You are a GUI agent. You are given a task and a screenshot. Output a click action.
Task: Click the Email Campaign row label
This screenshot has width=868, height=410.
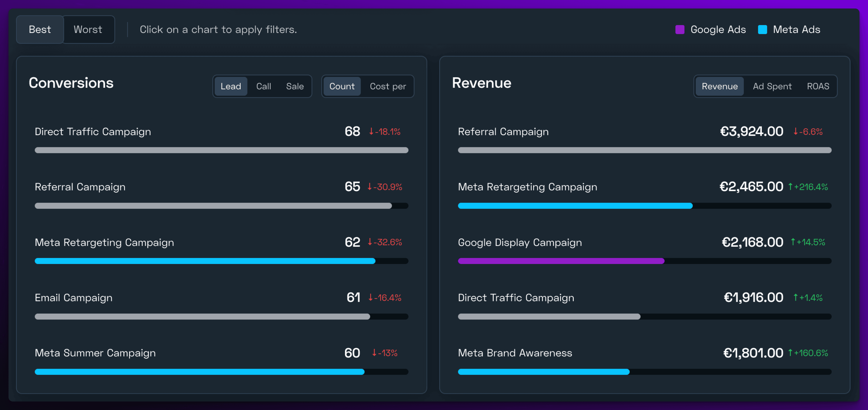coord(73,298)
